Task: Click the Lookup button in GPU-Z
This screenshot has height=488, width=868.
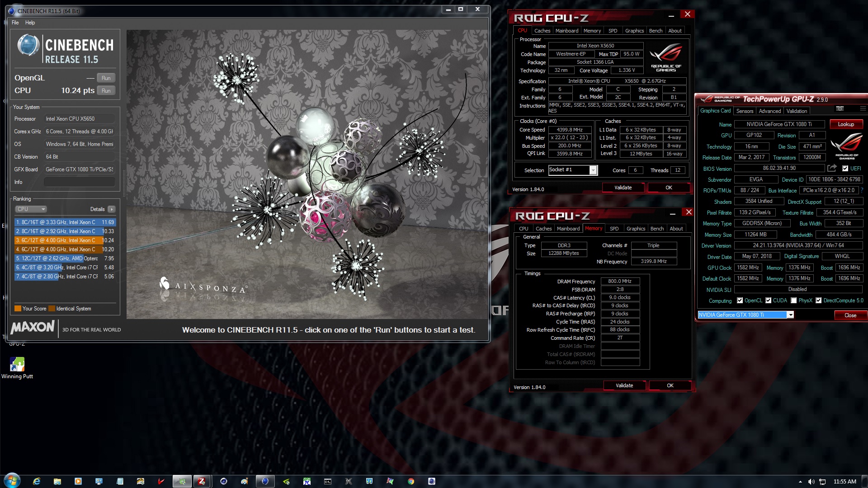Action: click(x=846, y=124)
